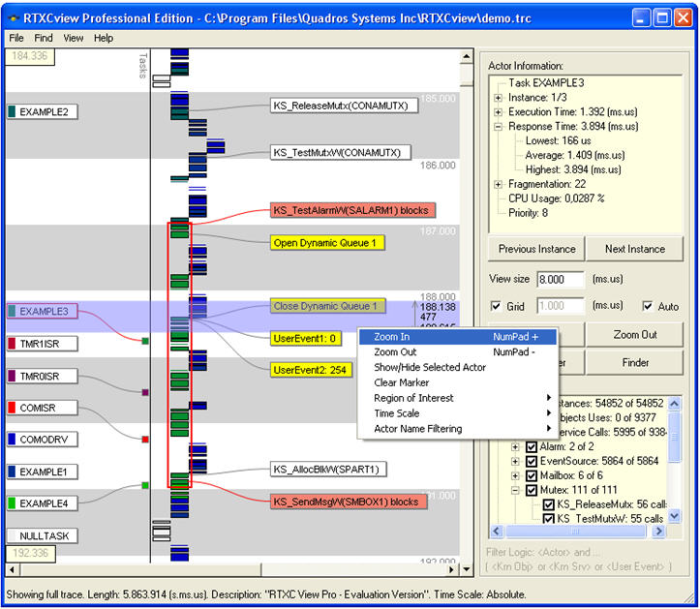Click the TMR1ISR green event marker
The image size is (700, 609).
tap(145, 341)
